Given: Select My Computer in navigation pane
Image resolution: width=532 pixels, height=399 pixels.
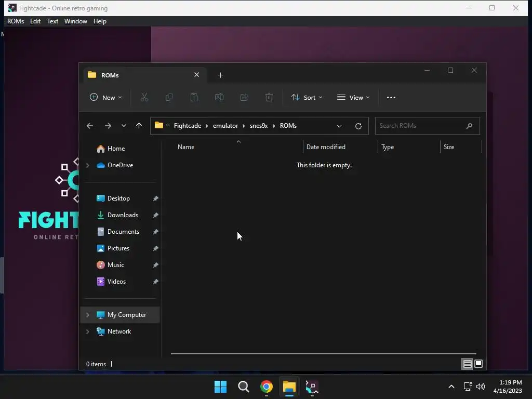Looking at the screenshot, I should click(127, 315).
